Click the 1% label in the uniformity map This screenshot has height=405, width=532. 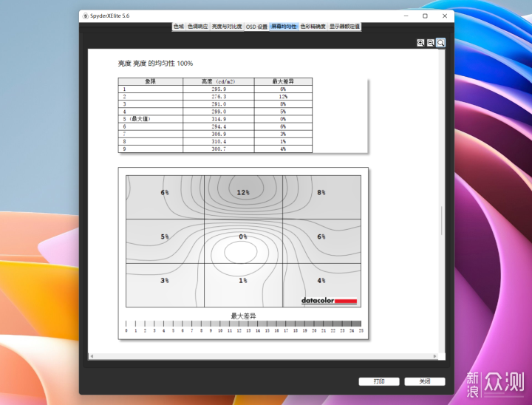[x=243, y=280]
